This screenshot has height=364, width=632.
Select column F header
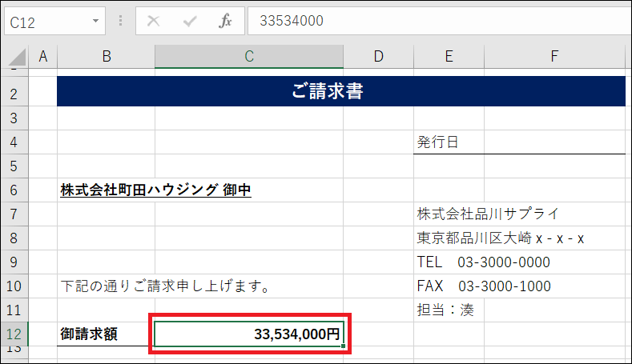point(554,56)
